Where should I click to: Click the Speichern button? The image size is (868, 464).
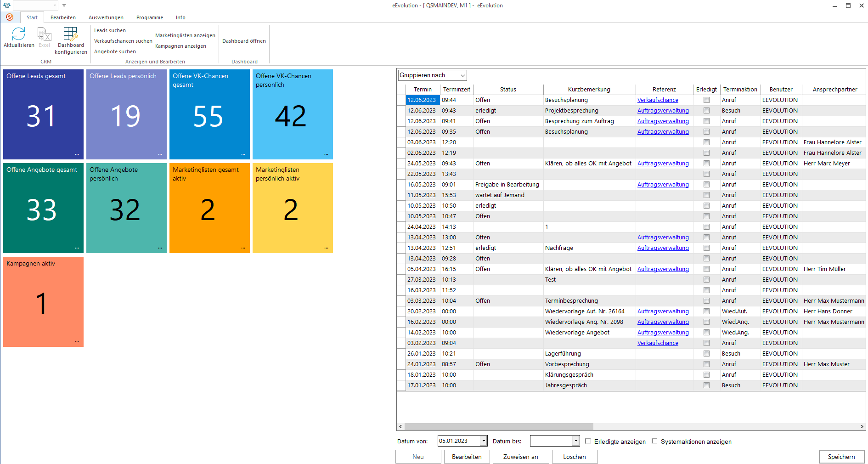point(841,457)
